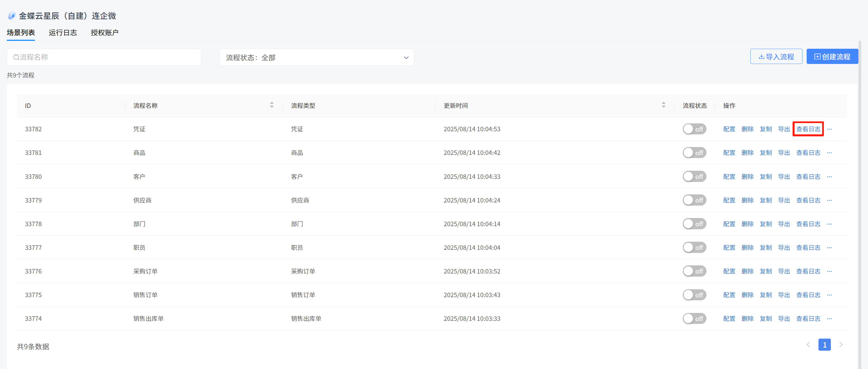Go to next page arrow
Image resolution: width=868 pixels, height=369 pixels.
coord(841,345)
